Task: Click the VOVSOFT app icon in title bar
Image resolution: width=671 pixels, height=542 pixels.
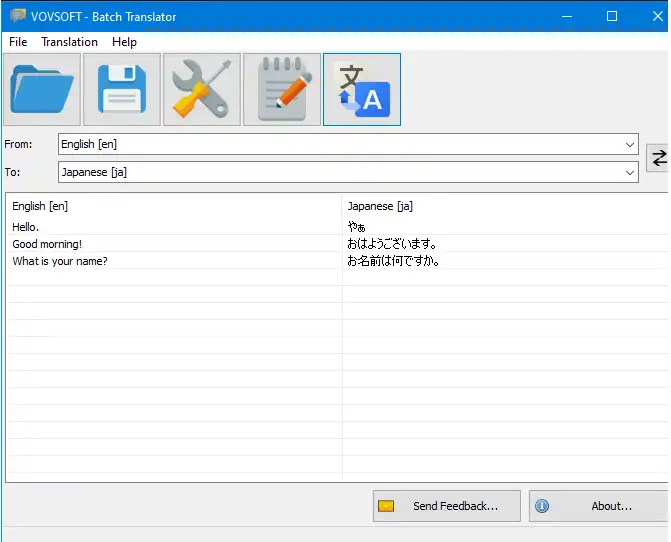Action: [x=17, y=16]
